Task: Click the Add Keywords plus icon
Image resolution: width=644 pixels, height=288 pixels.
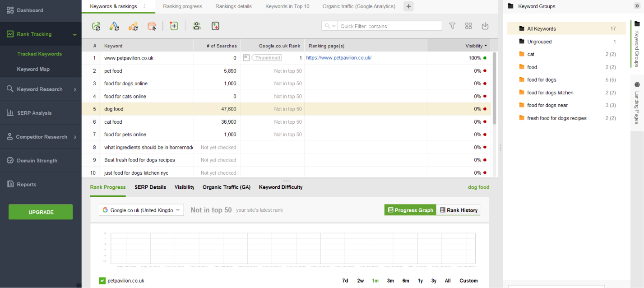Action: tap(174, 26)
